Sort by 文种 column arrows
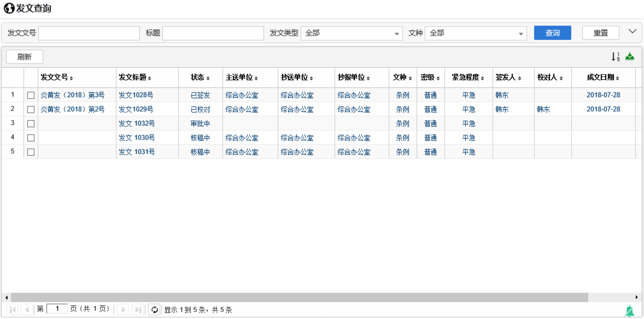 (410, 78)
